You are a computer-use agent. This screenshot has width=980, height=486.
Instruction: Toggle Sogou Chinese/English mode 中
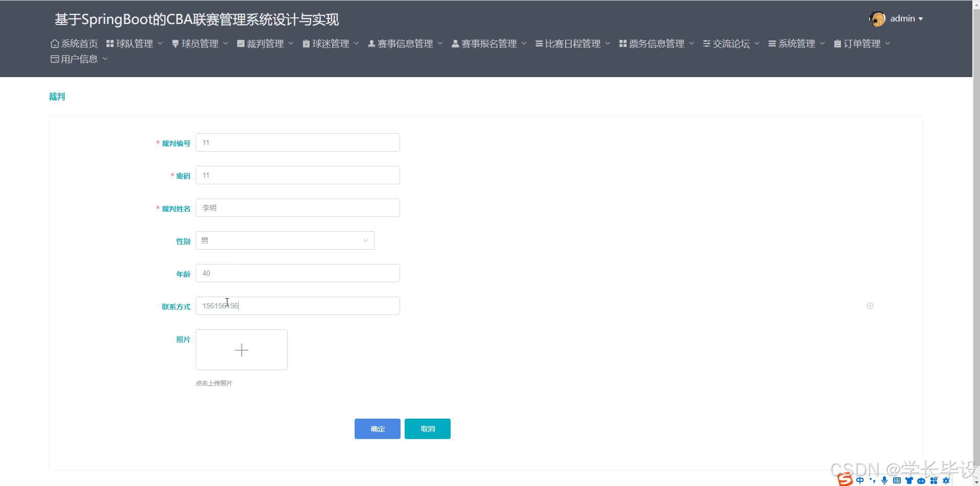coord(860,480)
